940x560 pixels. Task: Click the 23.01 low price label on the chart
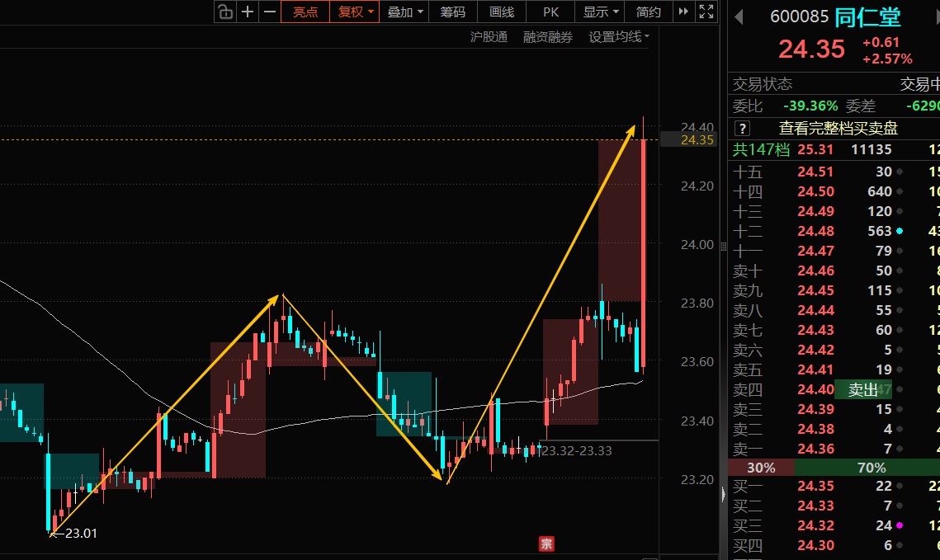(x=81, y=534)
